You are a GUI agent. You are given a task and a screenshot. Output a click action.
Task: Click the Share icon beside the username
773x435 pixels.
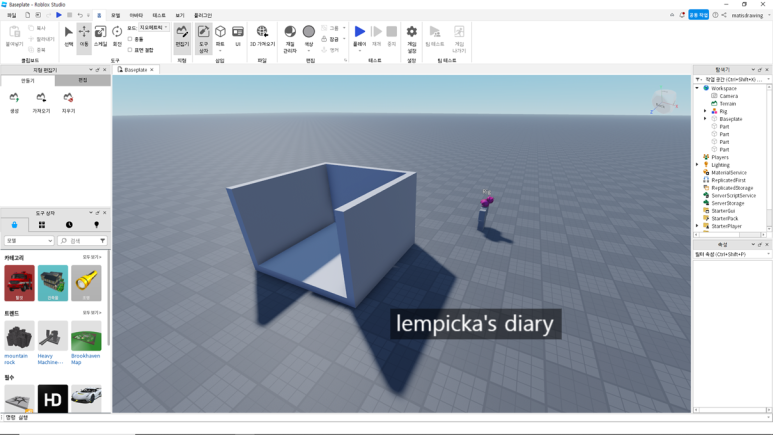point(724,15)
